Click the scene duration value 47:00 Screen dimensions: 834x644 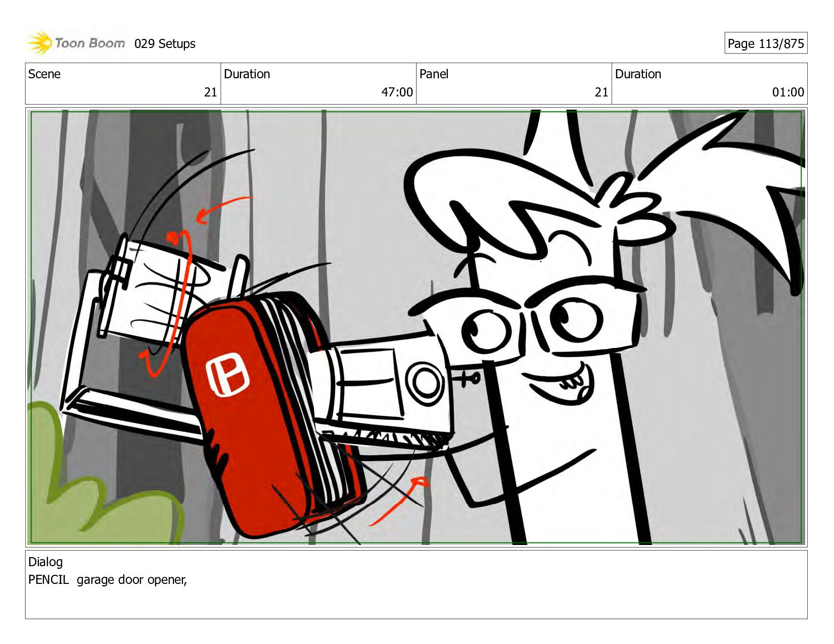pos(397,92)
